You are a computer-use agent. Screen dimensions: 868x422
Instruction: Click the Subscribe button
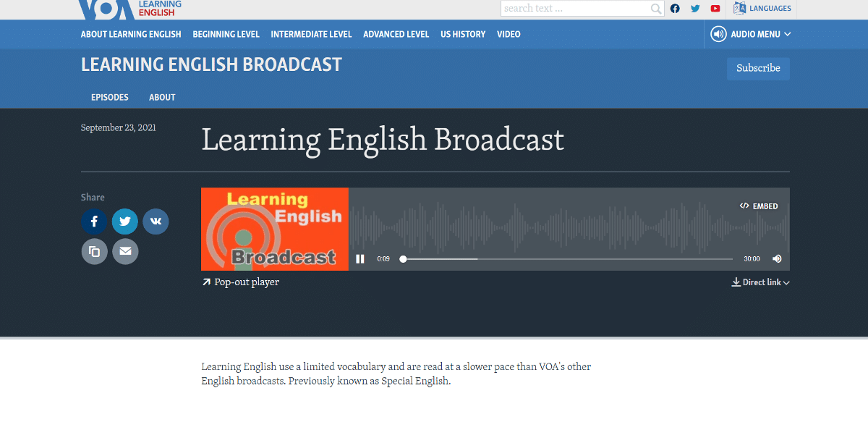[x=758, y=68]
